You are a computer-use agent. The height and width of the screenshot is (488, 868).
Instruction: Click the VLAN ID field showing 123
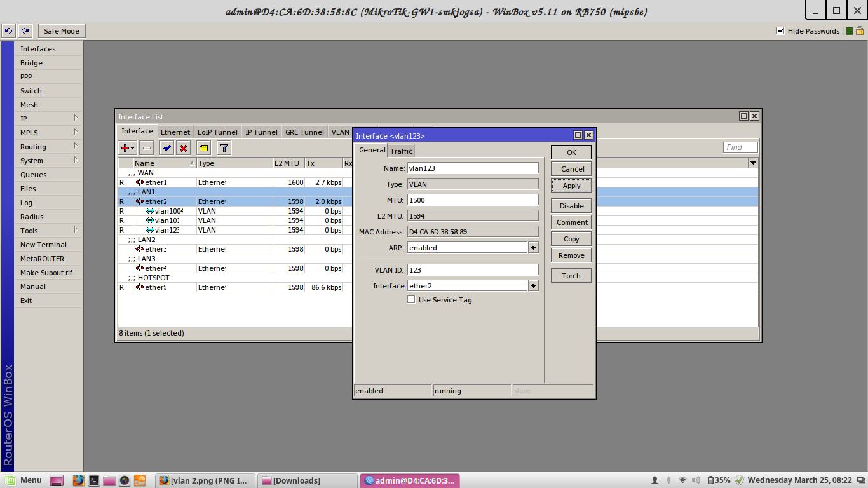pyautogui.click(x=473, y=270)
